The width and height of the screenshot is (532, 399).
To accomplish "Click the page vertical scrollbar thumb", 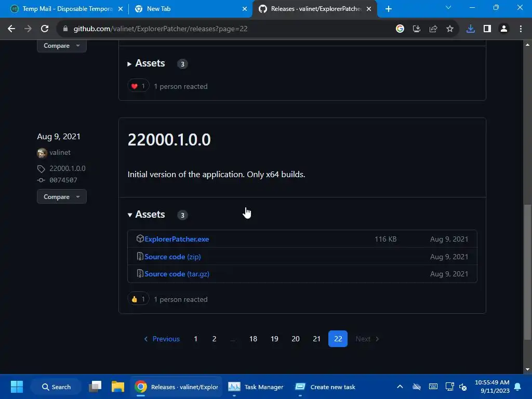I will 527,272.
